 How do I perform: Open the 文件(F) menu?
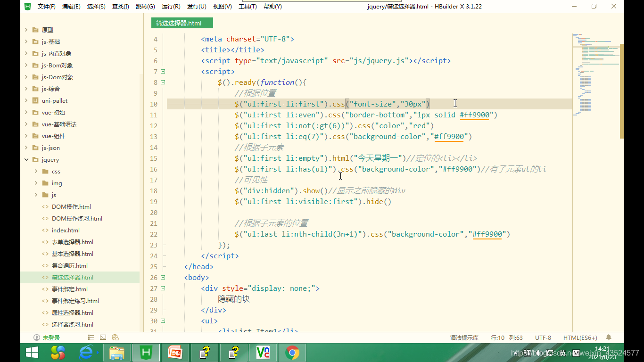(46, 7)
